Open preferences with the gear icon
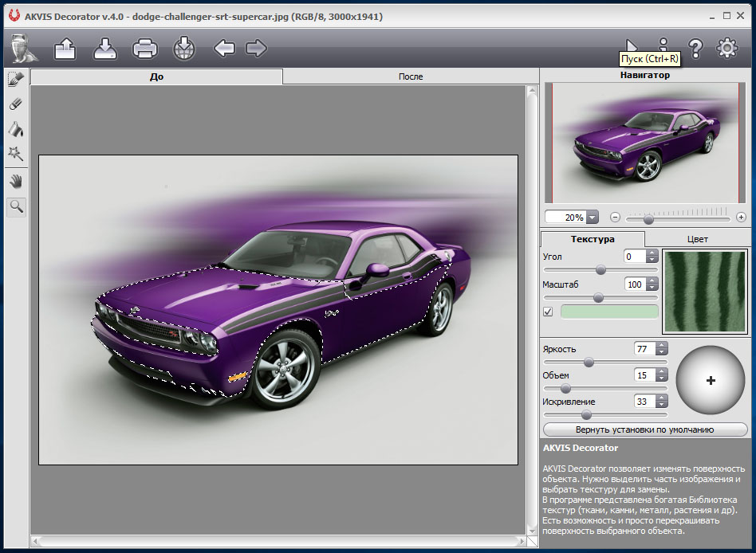The width and height of the screenshot is (756, 553). coord(727,48)
